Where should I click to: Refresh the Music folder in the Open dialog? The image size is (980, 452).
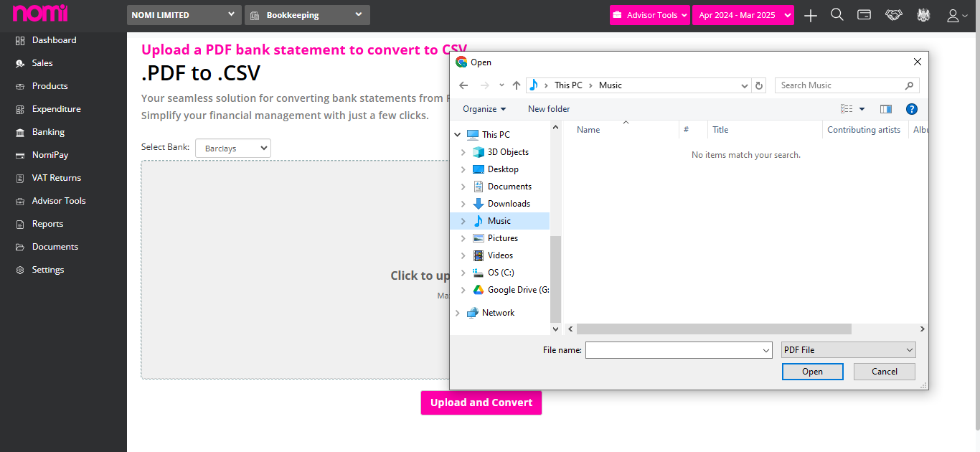(x=760, y=85)
